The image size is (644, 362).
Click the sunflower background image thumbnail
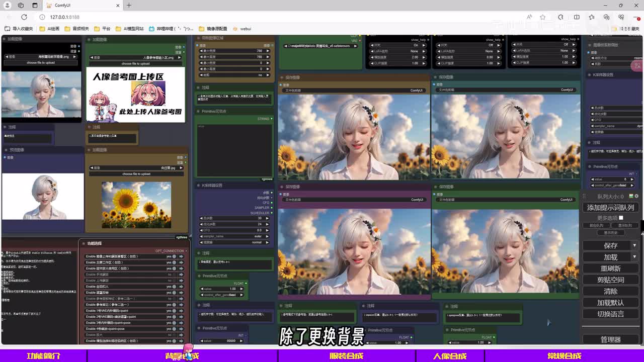(x=136, y=205)
